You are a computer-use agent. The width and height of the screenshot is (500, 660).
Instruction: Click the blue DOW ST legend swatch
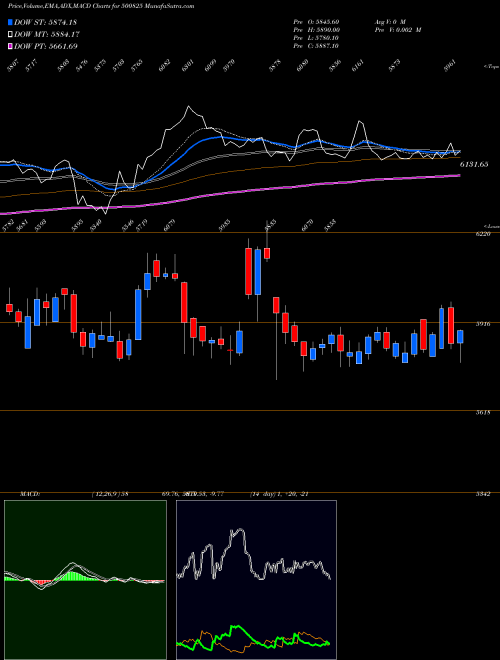(x=10, y=22)
